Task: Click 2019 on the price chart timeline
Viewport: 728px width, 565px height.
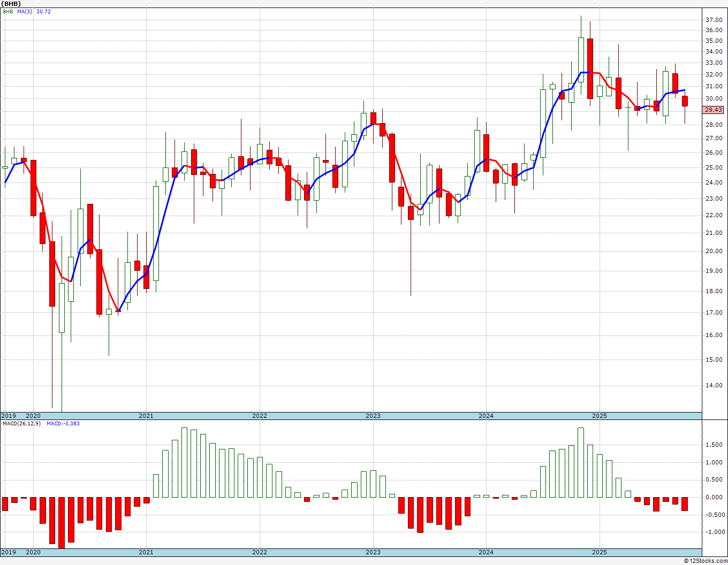Action: tap(9, 416)
